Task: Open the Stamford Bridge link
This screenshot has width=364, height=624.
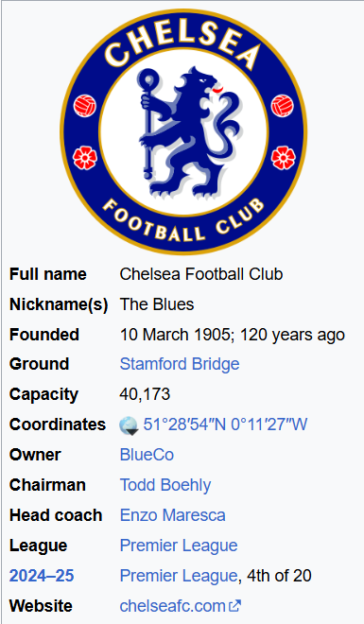Action: tap(180, 364)
